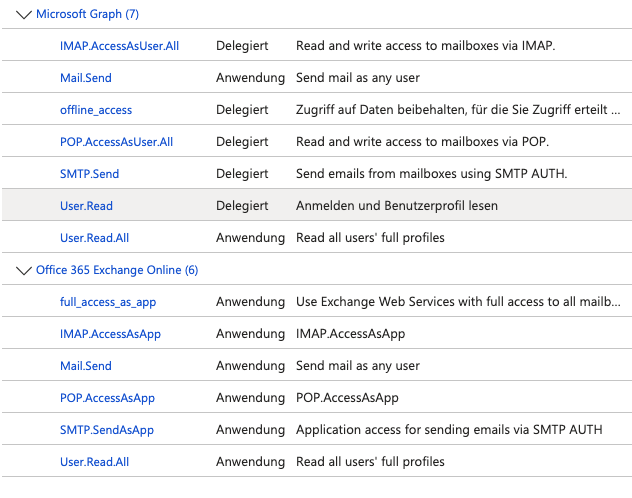The width and height of the screenshot is (632, 498).
Task: Click 'Delegiert' type in the User.Read row
Action: pos(242,205)
